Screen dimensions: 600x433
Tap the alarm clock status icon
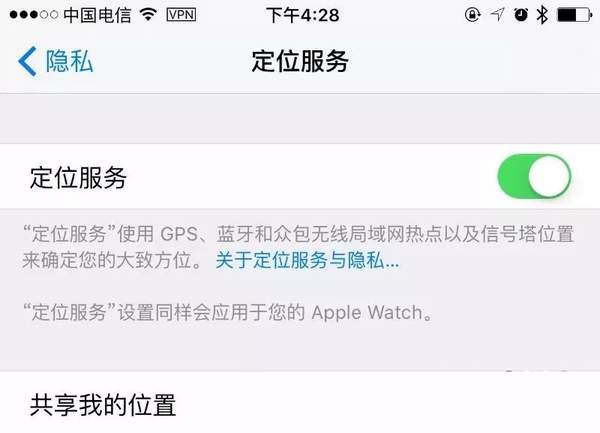[521, 15]
